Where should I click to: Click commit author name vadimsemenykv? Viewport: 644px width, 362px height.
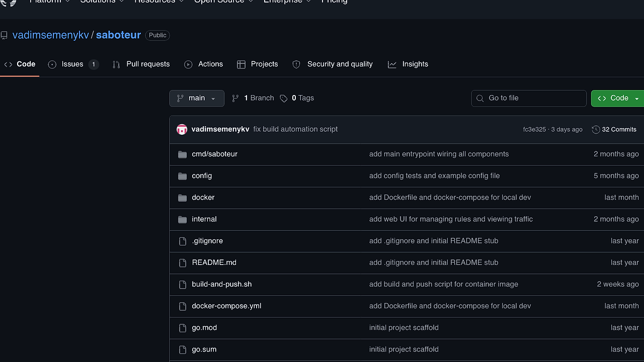(x=220, y=129)
